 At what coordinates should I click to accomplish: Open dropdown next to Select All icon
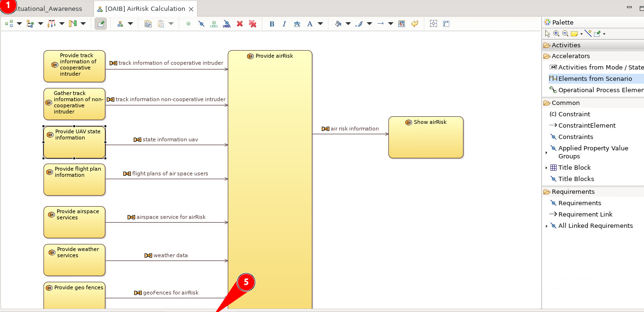41,24
